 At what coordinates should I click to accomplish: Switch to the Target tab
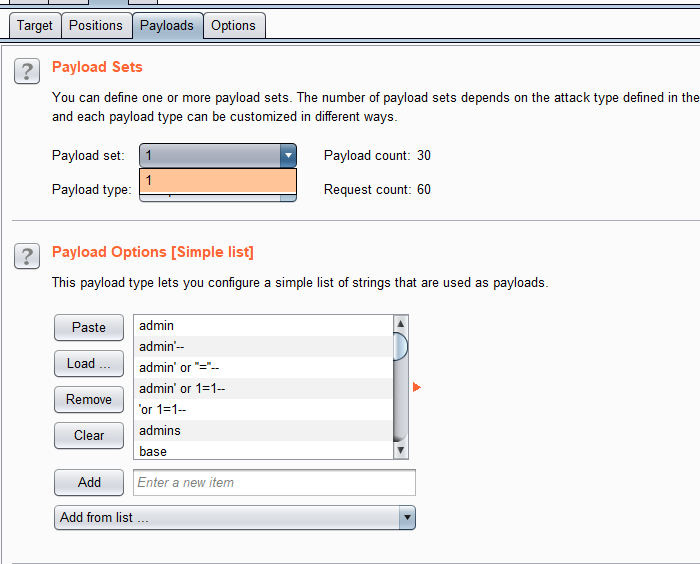(35, 25)
